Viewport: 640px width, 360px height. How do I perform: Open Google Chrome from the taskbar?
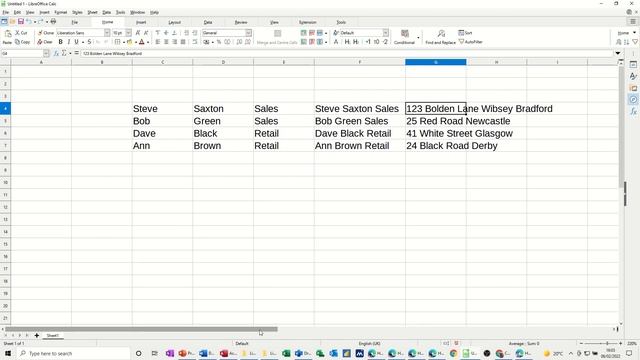coord(453,353)
